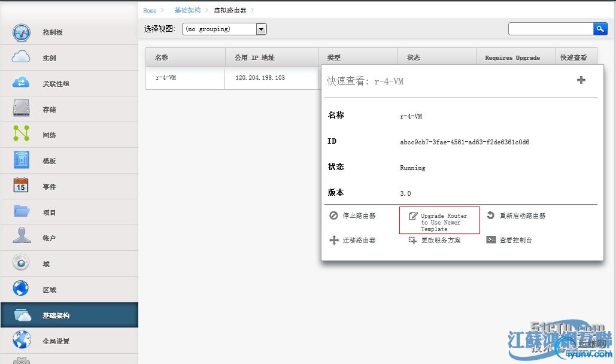Click the 查看控制台 console icon
Viewport: 616px width, 364px height.
click(x=491, y=240)
